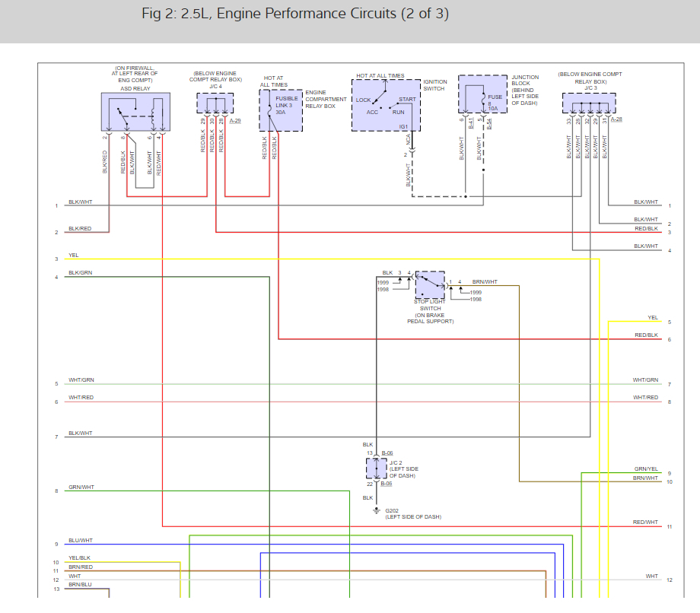Click the 'BRN/BLU' wire label
This screenshot has height=613, width=700.
80,584
